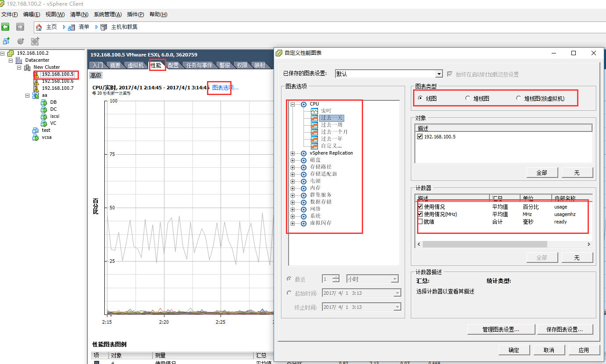The height and width of the screenshot is (364, 606).
Task: Expand the 网络 tree node
Action: (x=292, y=209)
